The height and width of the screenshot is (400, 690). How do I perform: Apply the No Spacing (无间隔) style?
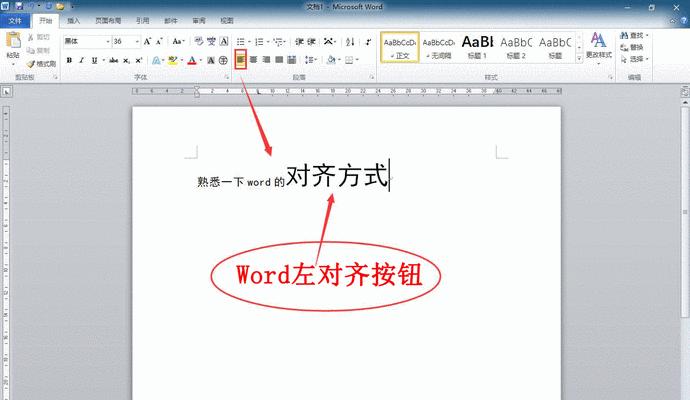439,47
